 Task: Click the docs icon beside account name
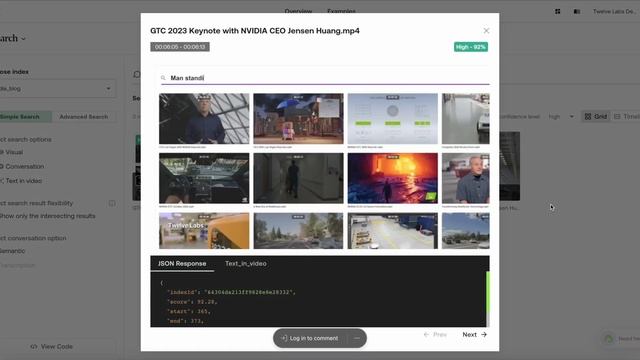point(577,11)
